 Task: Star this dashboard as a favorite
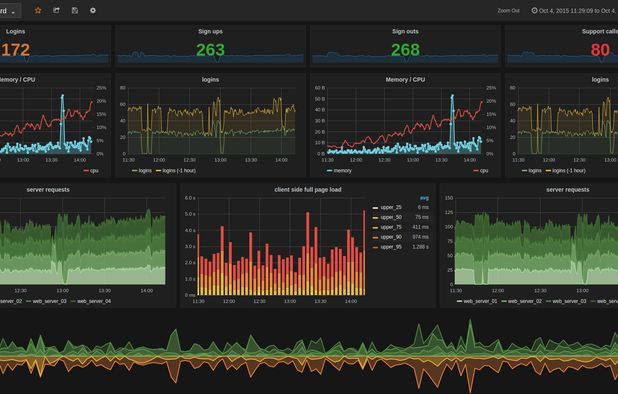point(38,11)
